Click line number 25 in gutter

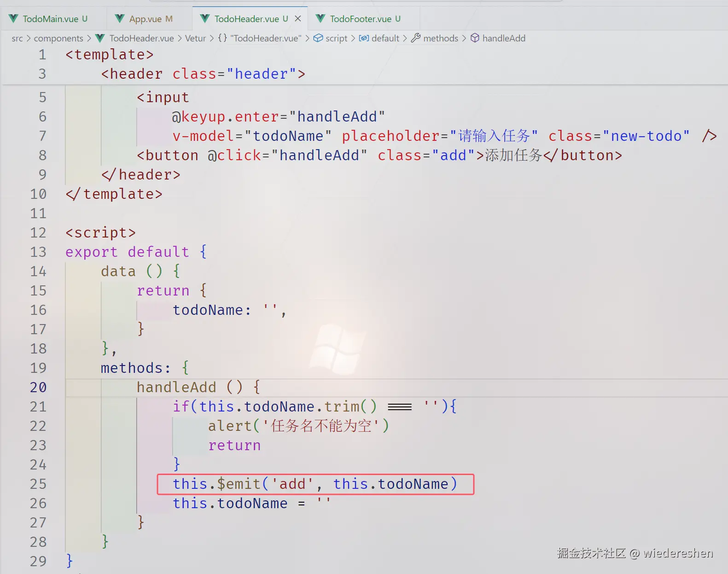pos(38,484)
